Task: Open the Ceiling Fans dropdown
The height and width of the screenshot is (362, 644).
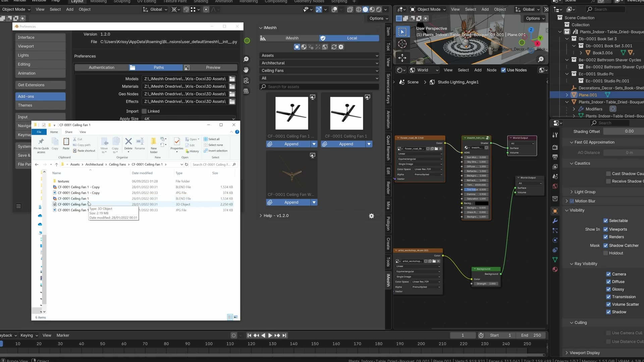Action: coord(319,71)
